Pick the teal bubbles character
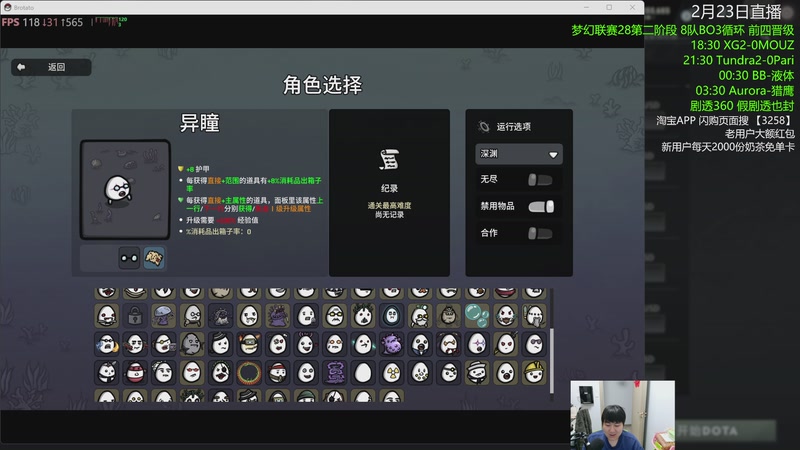 [477, 315]
